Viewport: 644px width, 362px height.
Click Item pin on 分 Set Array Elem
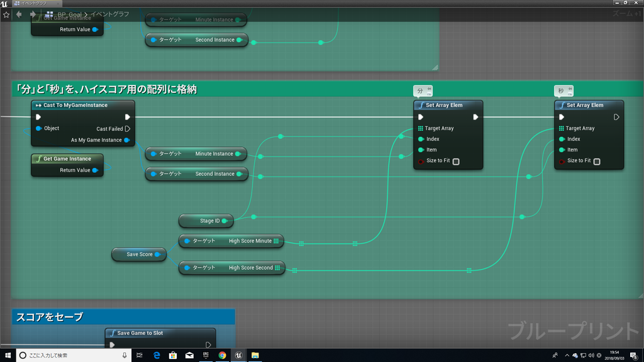tap(421, 150)
